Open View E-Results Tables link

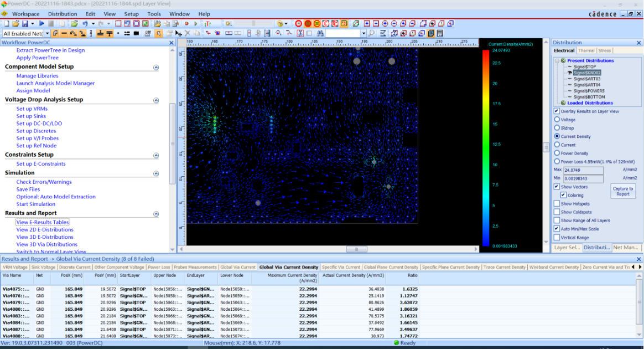pos(42,222)
